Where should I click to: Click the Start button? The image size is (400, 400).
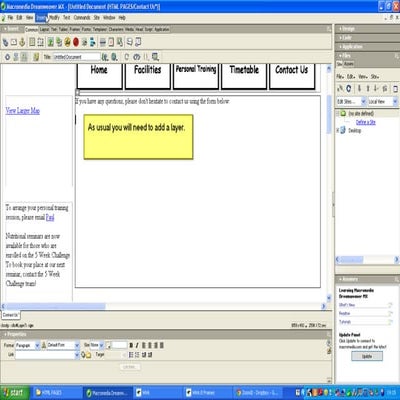pos(15,392)
